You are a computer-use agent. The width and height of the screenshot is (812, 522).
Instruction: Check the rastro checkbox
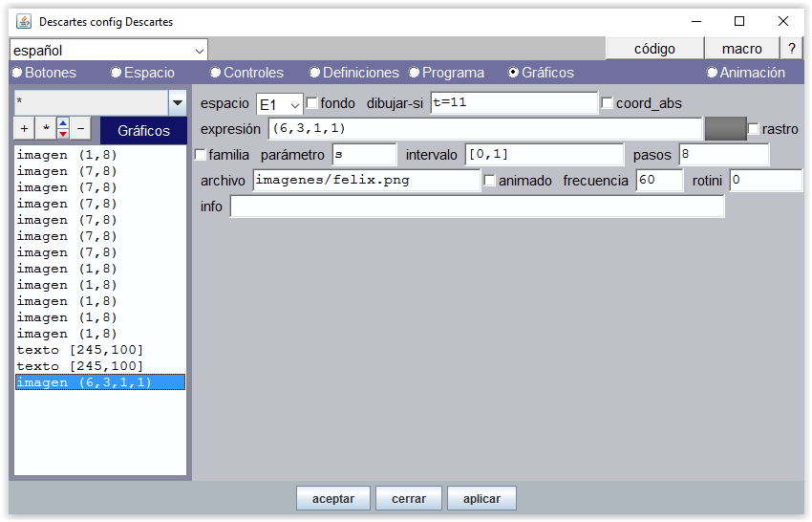click(754, 129)
